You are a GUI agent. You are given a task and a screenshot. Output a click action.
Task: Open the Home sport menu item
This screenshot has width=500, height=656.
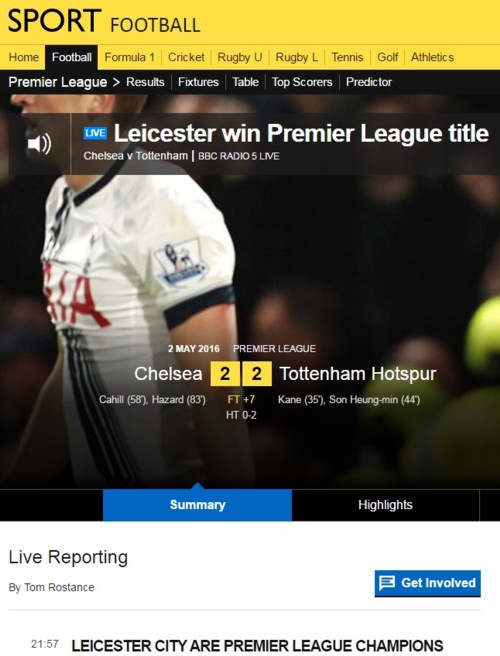tap(23, 57)
